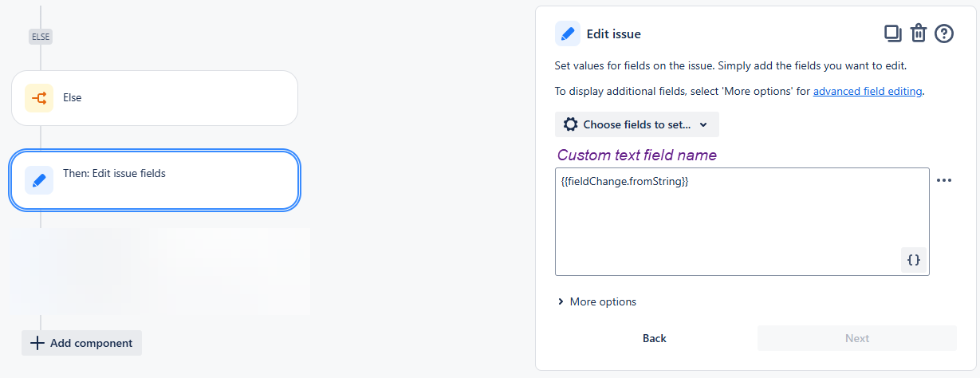This screenshot has height=378, width=980.
Task: Click the ELSE branch label
Action: (41, 36)
